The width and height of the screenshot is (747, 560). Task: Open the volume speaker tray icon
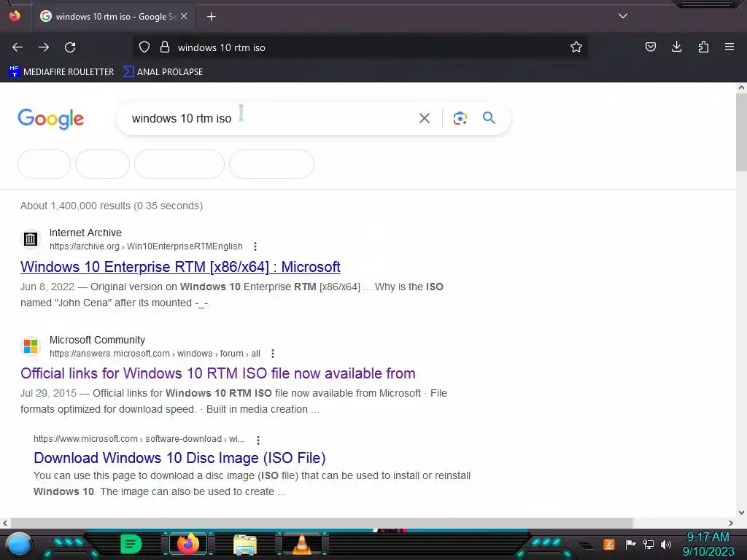pyautogui.click(x=666, y=544)
